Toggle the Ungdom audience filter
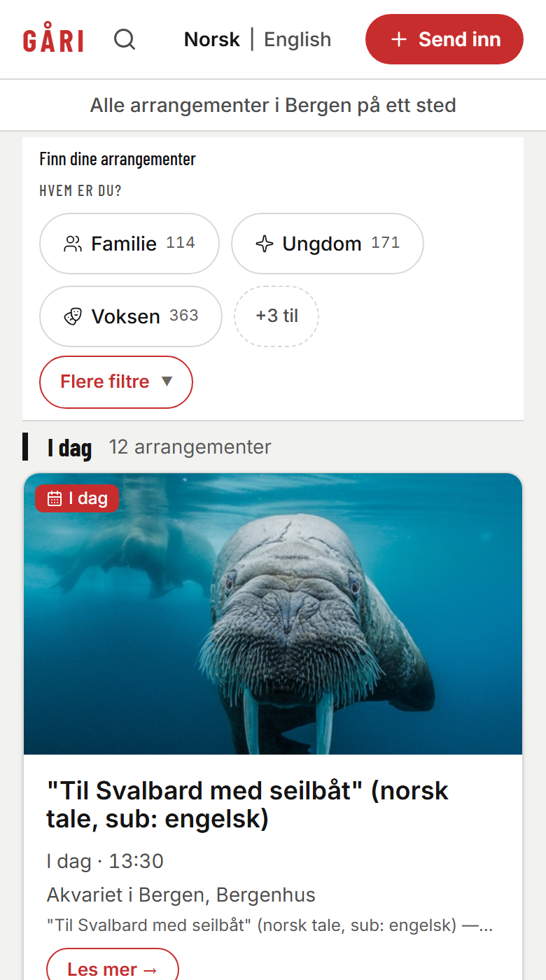The height and width of the screenshot is (980, 546). 328,244
